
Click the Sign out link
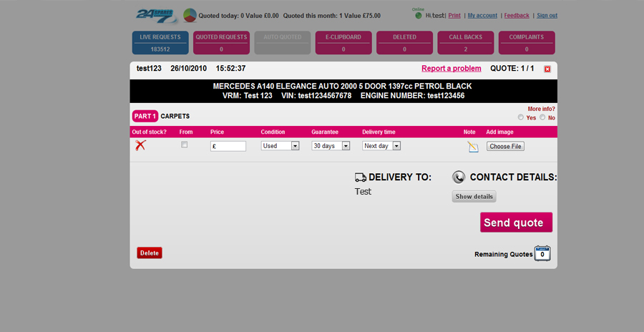click(x=547, y=16)
